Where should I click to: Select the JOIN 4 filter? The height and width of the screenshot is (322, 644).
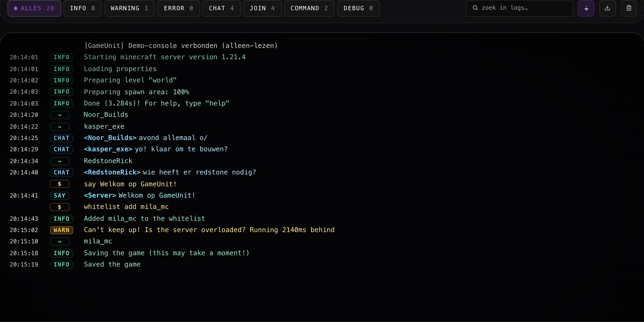(262, 8)
